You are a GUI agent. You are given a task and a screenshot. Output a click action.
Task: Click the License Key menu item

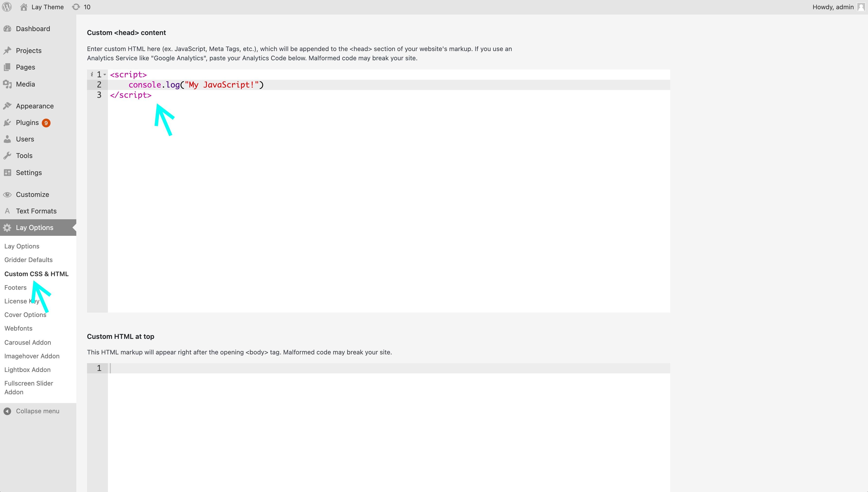[21, 300]
